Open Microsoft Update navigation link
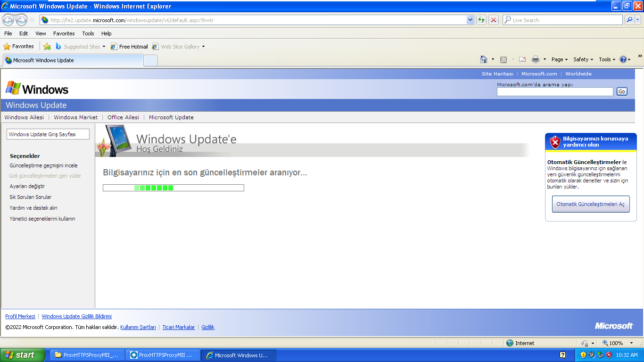The width and height of the screenshot is (644, 362). coord(171,117)
